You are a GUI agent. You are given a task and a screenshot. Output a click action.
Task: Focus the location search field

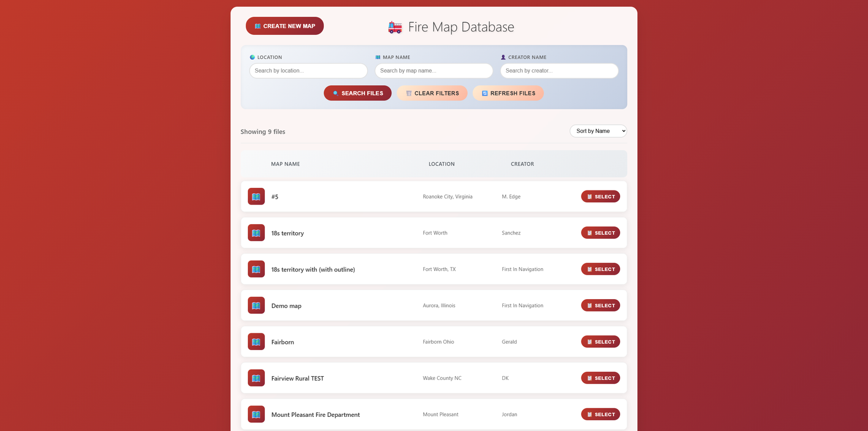click(x=308, y=71)
